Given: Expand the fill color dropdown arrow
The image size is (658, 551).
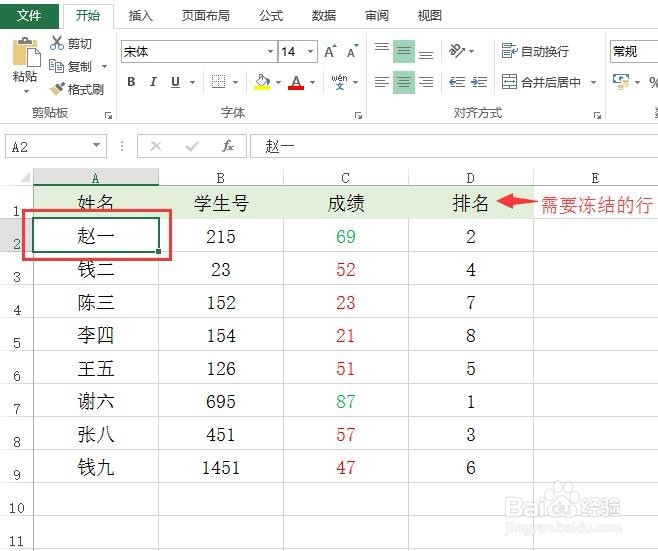Looking at the screenshot, I should coord(278,82).
